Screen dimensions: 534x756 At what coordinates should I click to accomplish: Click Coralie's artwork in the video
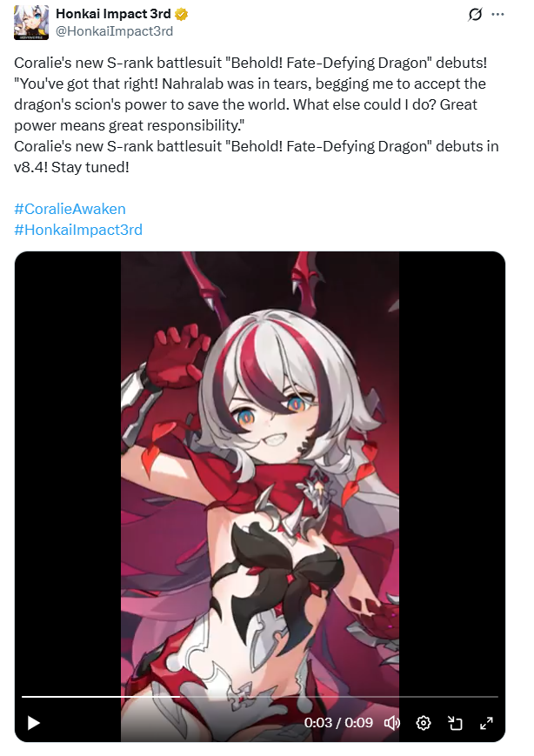[x=260, y=482]
